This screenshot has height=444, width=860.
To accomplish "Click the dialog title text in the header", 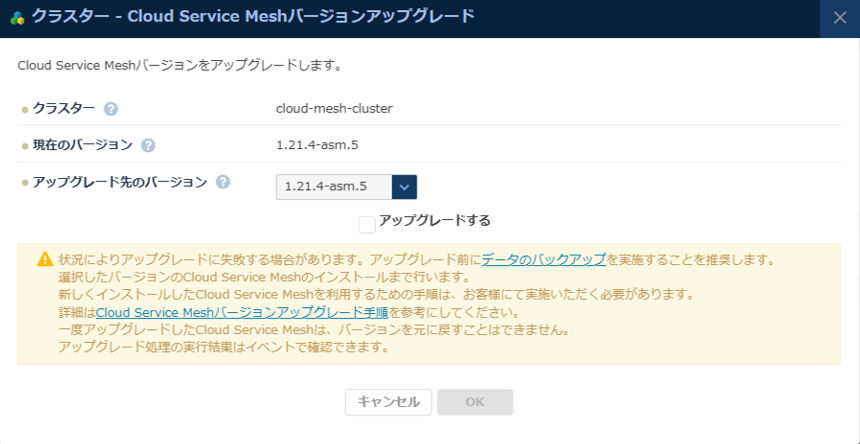I will coord(253,17).
